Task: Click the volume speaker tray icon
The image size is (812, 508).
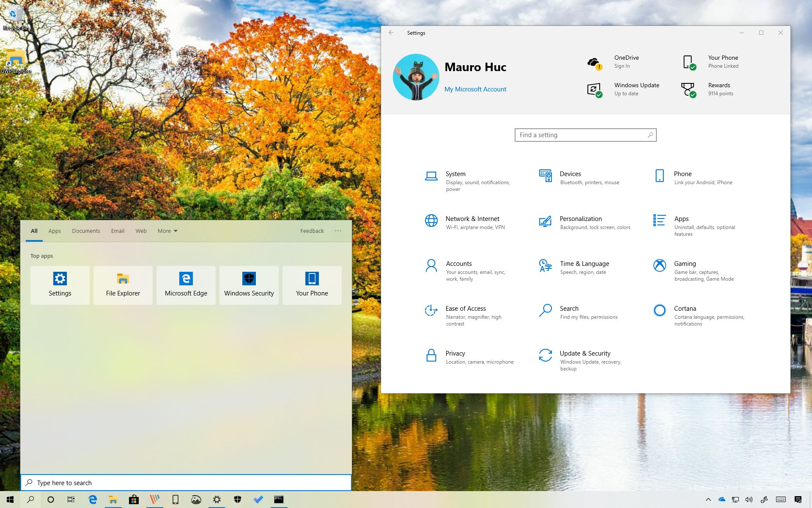Action: [x=749, y=500]
